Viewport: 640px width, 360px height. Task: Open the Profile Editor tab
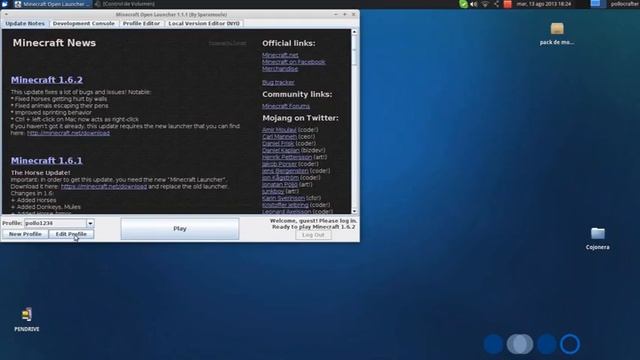[x=141, y=24]
